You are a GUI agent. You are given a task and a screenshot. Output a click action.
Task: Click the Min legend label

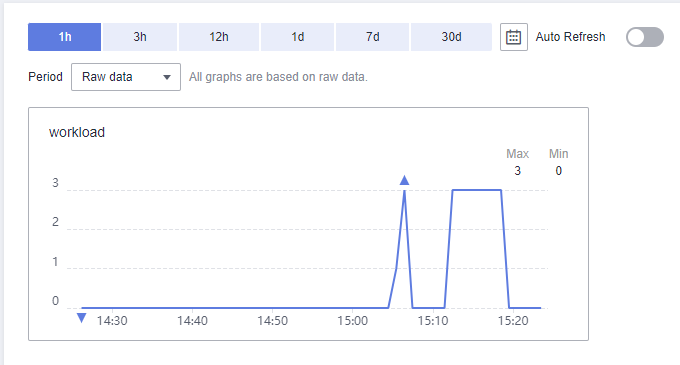(559, 154)
